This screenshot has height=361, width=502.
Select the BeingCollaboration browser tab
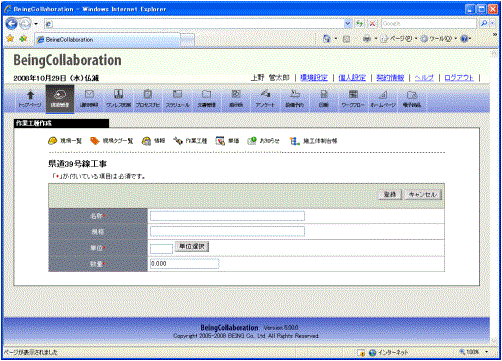pos(107,39)
